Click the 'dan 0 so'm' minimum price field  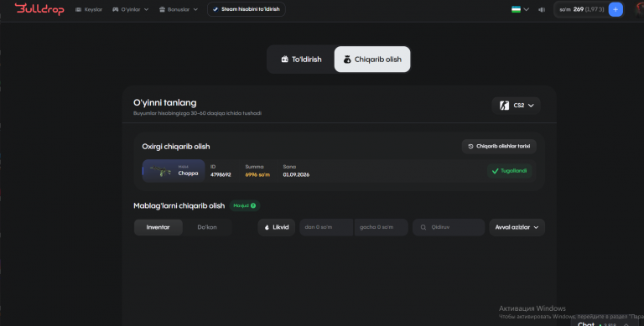click(x=326, y=227)
